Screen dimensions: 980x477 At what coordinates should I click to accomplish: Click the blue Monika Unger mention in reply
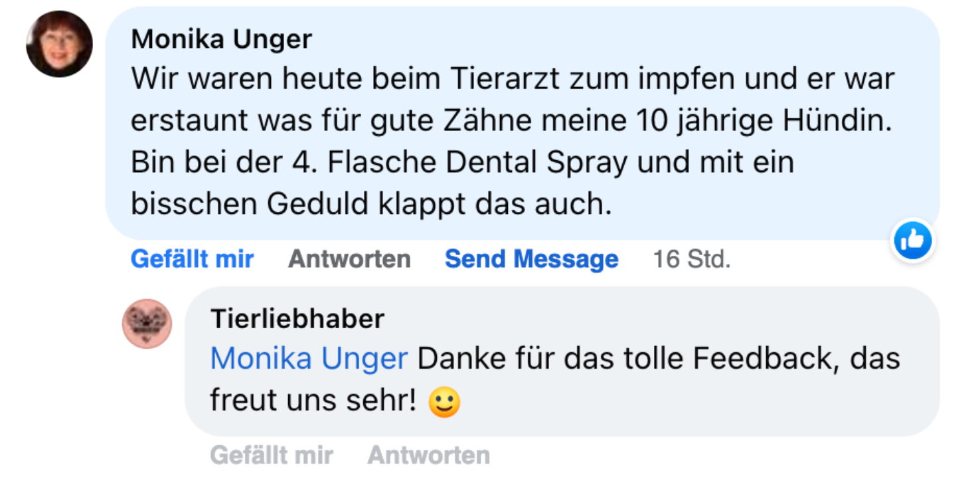(x=309, y=359)
